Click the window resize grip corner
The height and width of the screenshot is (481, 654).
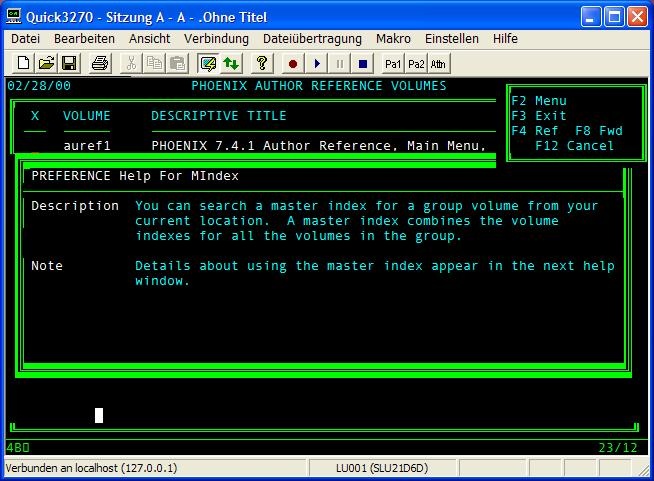(644, 470)
